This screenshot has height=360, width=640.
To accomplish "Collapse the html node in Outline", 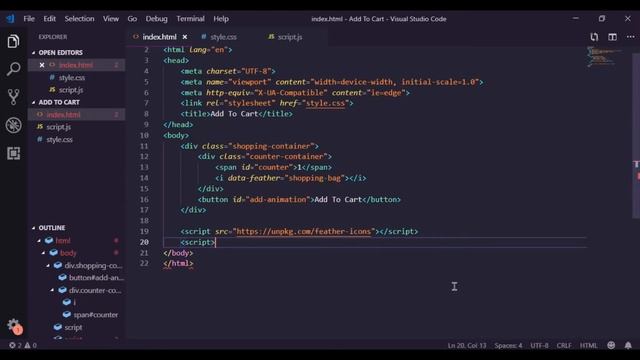I will pos(39,240).
